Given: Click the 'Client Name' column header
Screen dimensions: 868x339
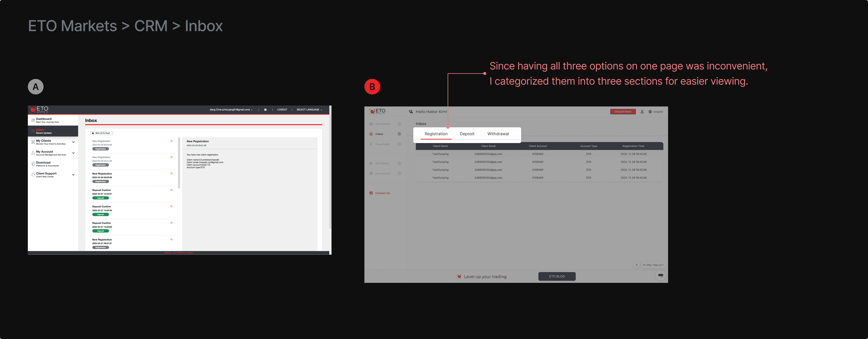Looking at the screenshot, I should click(440, 146).
